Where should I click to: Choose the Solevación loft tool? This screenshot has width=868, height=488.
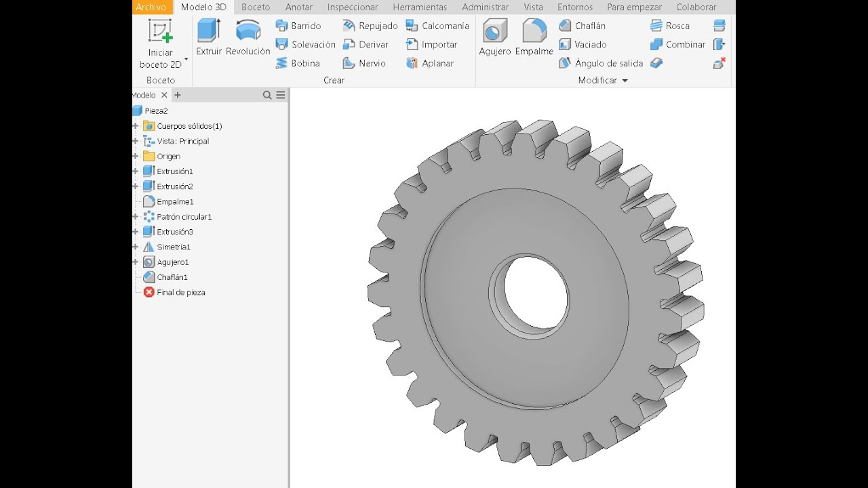pos(305,45)
